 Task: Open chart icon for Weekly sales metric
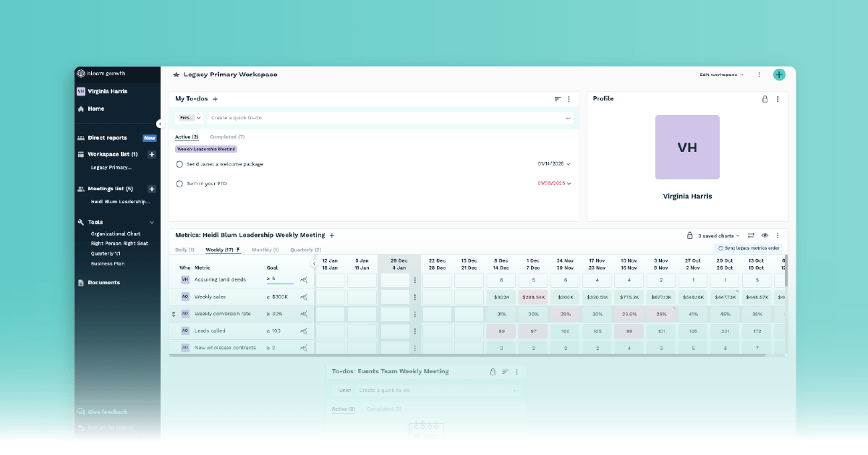coord(304,297)
